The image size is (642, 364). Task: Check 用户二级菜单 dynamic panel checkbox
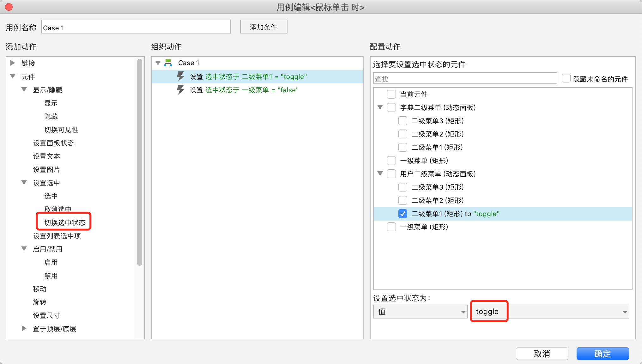[391, 174]
